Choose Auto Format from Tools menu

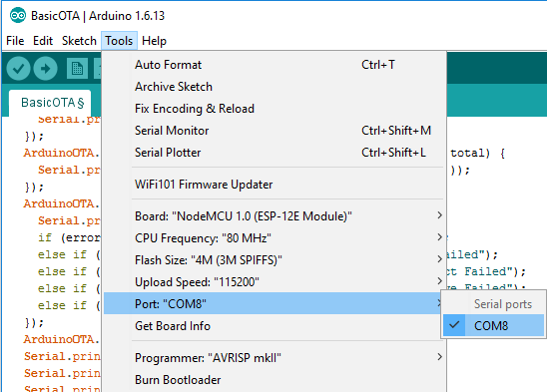click(x=274, y=65)
